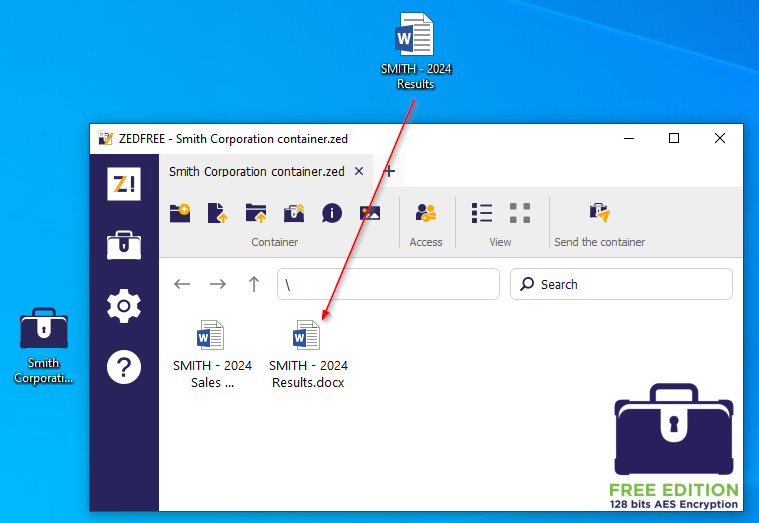Go forward with the right arrow
Image resolution: width=759 pixels, height=523 pixels.
218,284
